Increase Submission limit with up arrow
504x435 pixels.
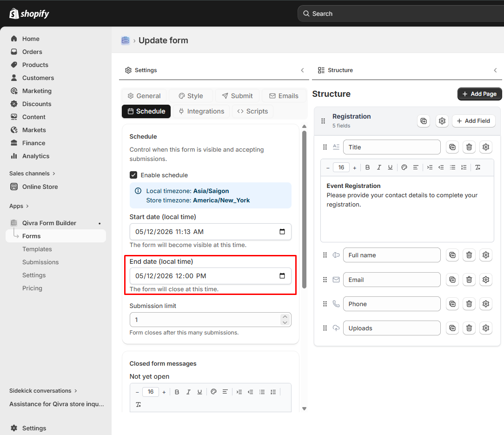pyautogui.click(x=285, y=317)
